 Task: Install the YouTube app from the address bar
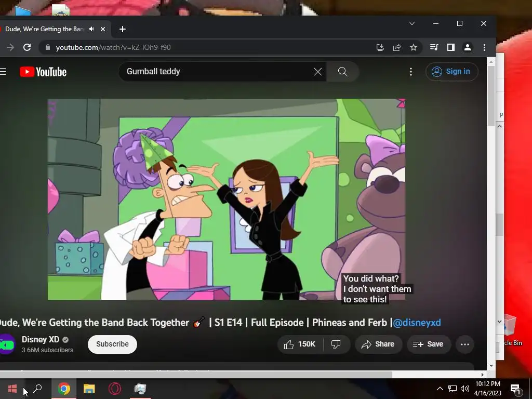[380, 47]
